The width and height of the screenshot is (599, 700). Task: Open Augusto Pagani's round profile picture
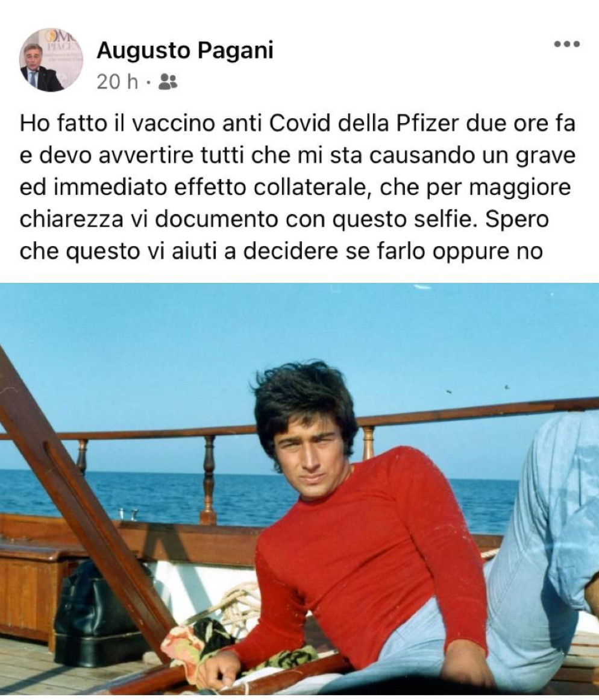pos(51,60)
